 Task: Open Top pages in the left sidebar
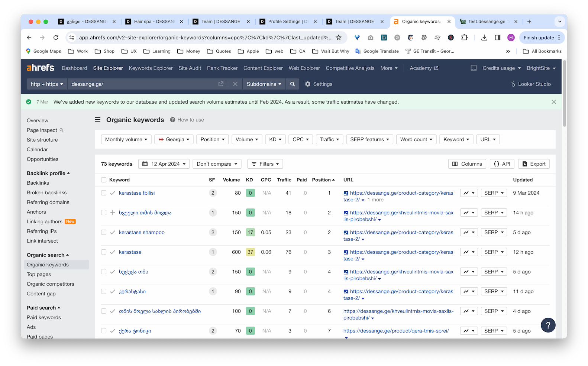[39, 274]
